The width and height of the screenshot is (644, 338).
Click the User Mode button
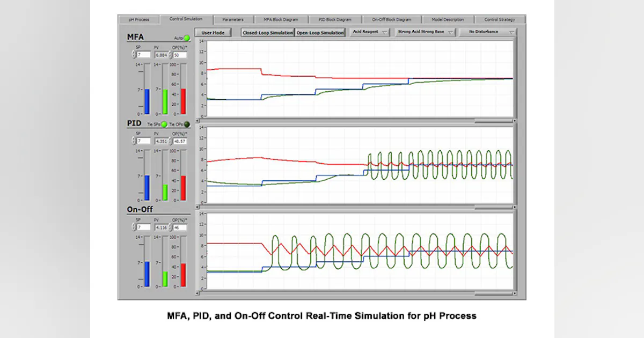(x=213, y=33)
